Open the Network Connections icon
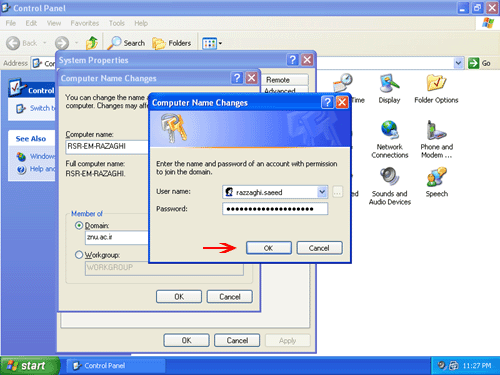Viewport: 500px width, 375px height. 390,139
